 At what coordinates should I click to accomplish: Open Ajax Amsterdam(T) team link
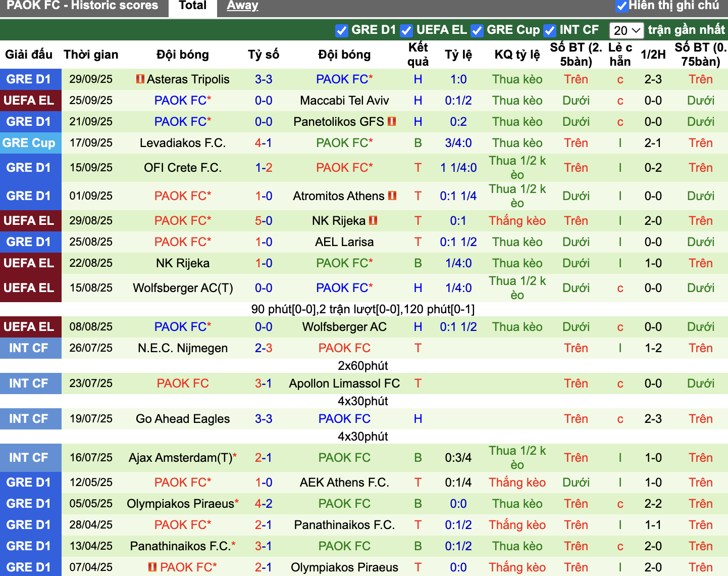coord(181,458)
